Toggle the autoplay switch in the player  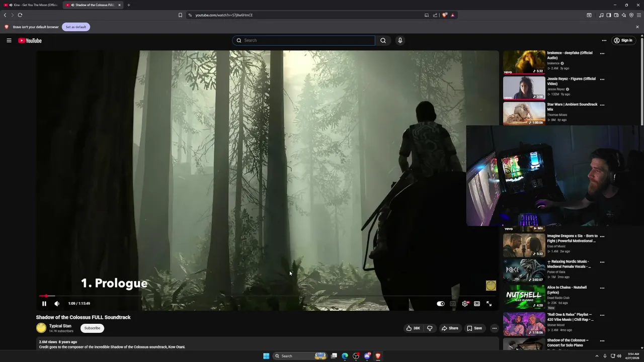tap(441, 304)
